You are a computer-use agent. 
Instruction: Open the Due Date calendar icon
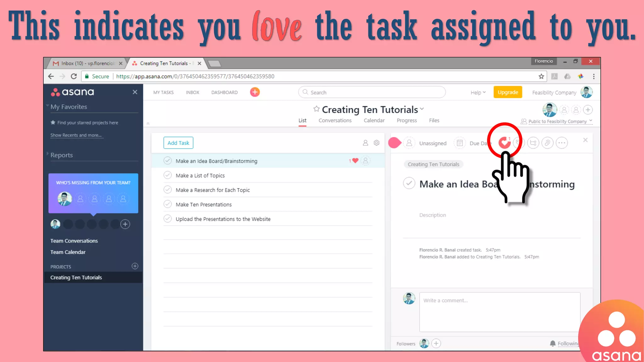(x=459, y=143)
